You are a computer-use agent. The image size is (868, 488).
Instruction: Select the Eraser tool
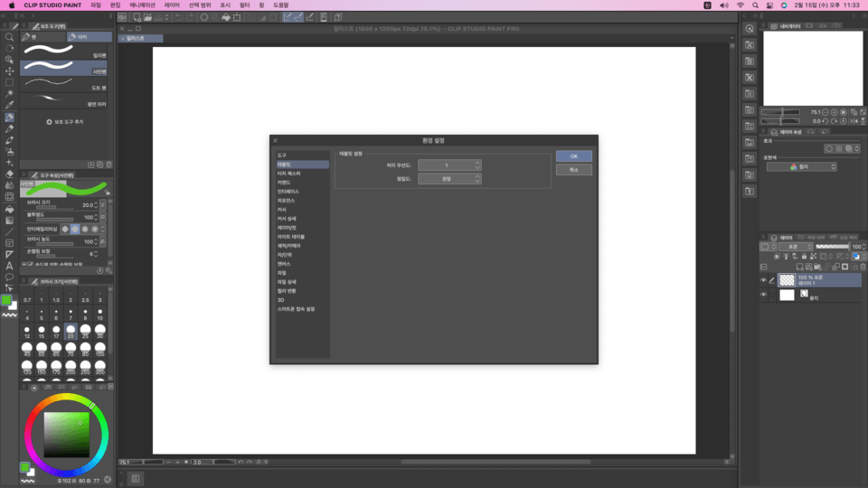(9, 174)
